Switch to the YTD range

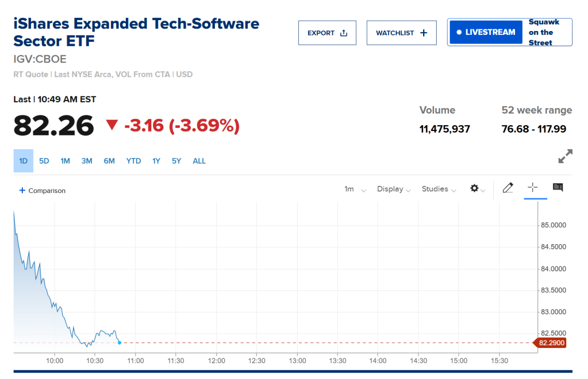point(133,161)
